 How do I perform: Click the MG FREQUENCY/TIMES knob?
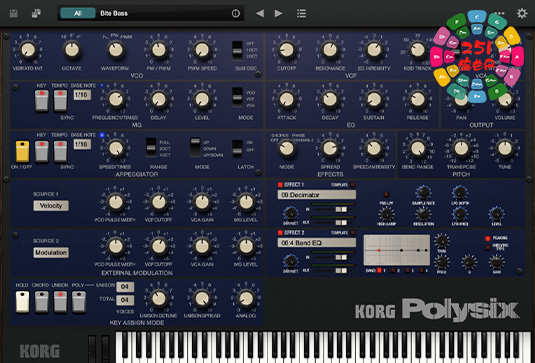[115, 99]
